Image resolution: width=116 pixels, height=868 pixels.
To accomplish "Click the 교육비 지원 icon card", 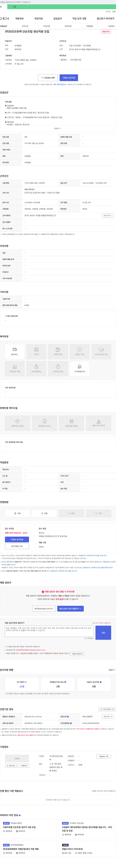I will point(80,351).
